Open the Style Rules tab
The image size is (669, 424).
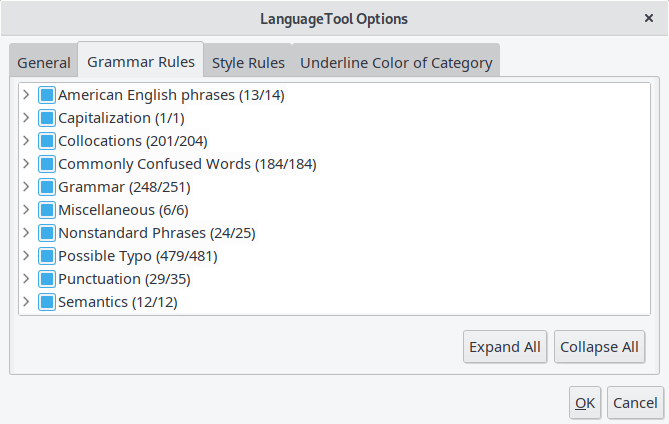[x=248, y=62]
